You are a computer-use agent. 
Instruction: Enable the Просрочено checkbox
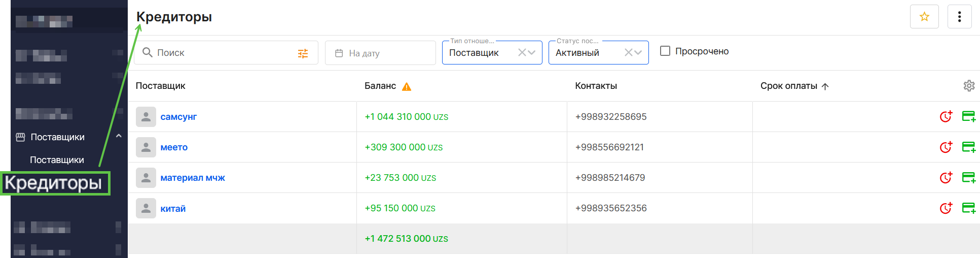665,51
